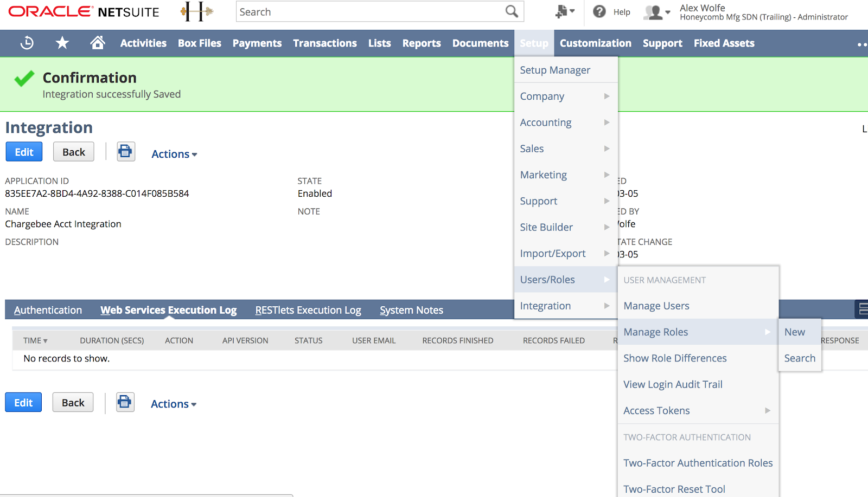Expand the Accounting submenu
Viewport: 868px width, 497px height.
[566, 122]
